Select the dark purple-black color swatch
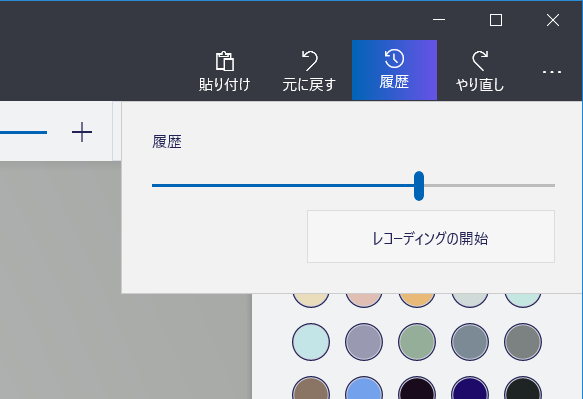The width and height of the screenshot is (583, 399). [417, 388]
